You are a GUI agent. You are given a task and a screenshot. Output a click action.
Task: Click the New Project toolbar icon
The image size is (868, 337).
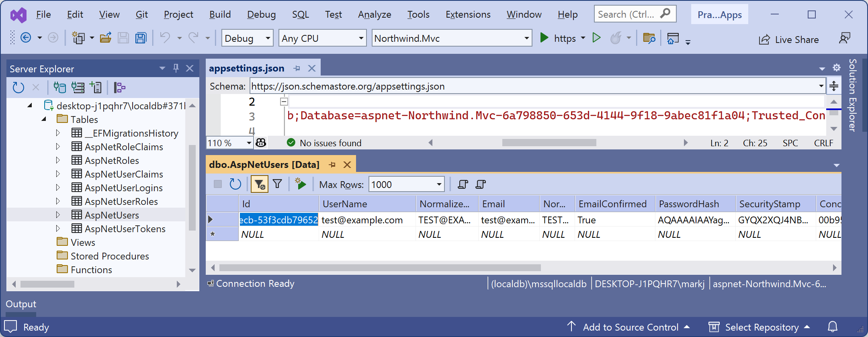78,38
